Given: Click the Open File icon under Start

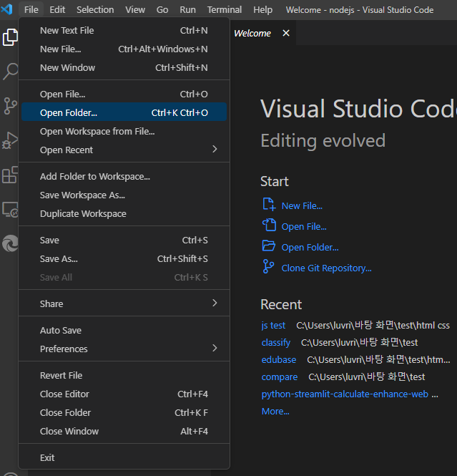Looking at the screenshot, I should (x=269, y=225).
